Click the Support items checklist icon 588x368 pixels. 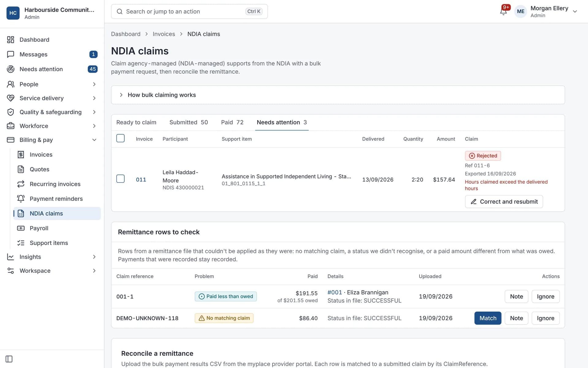pyautogui.click(x=21, y=243)
